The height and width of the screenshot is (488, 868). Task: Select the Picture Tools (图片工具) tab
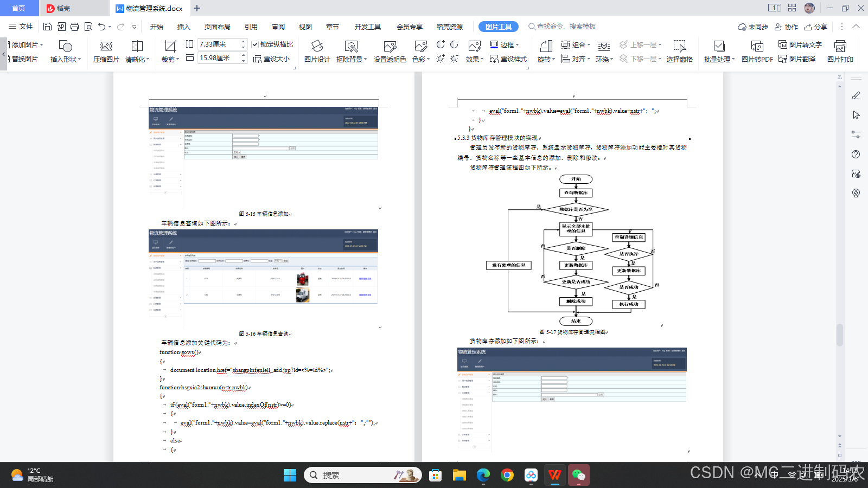click(x=499, y=27)
